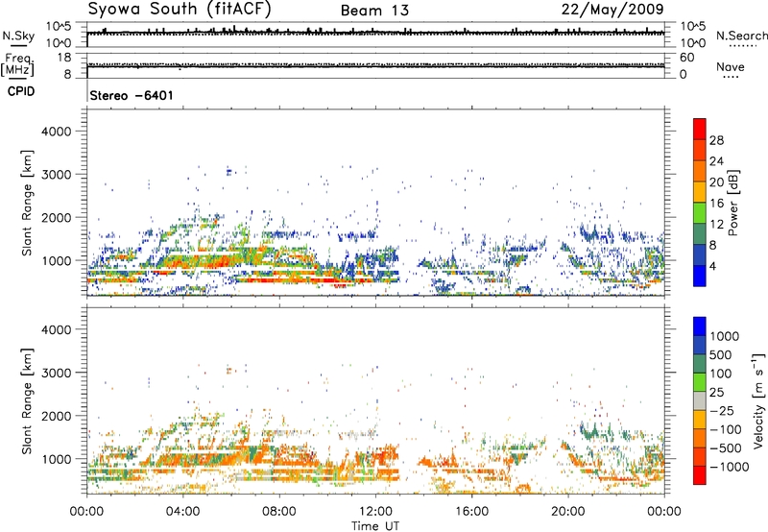Click the '12:00' time tick label
768x532 pixels.
tap(375, 512)
